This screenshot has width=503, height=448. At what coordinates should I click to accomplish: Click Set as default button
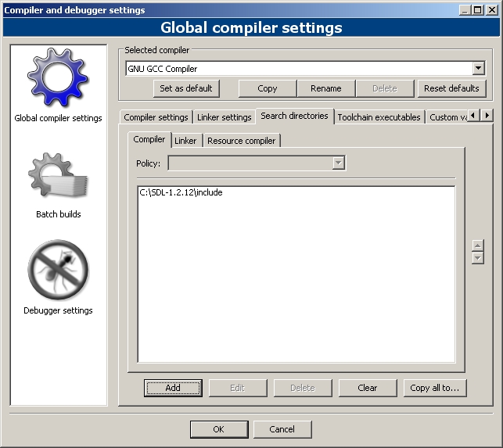click(186, 88)
